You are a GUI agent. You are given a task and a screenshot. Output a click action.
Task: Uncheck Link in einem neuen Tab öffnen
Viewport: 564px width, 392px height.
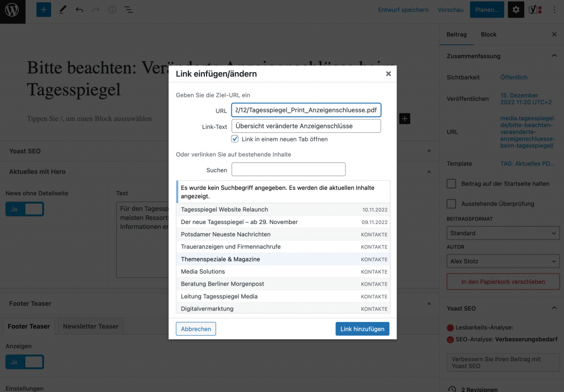235,139
